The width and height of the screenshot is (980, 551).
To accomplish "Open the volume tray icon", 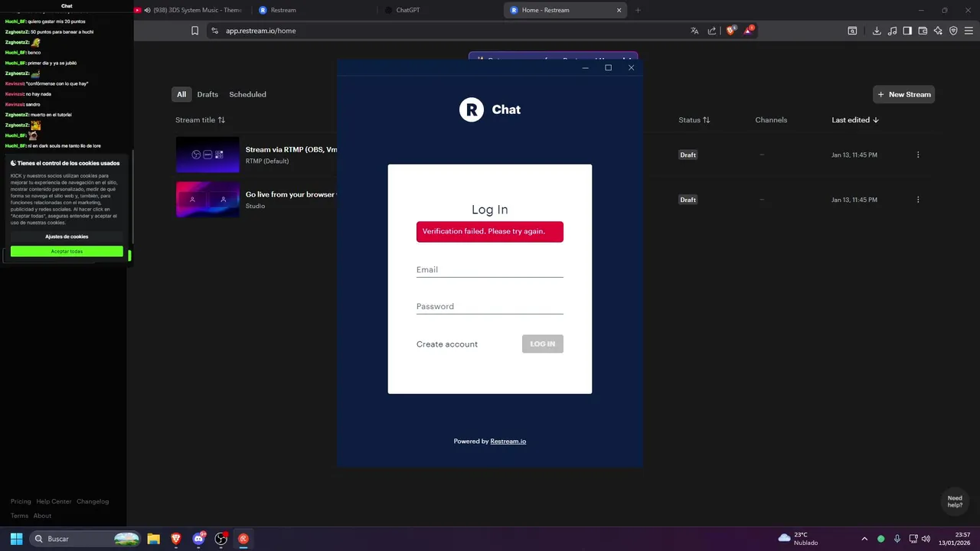I will [x=926, y=539].
